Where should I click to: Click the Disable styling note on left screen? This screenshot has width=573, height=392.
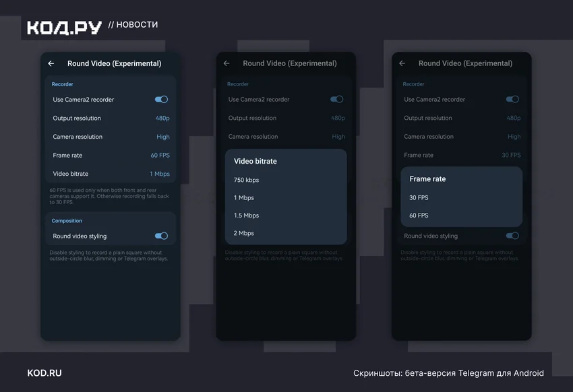[109, 255]
